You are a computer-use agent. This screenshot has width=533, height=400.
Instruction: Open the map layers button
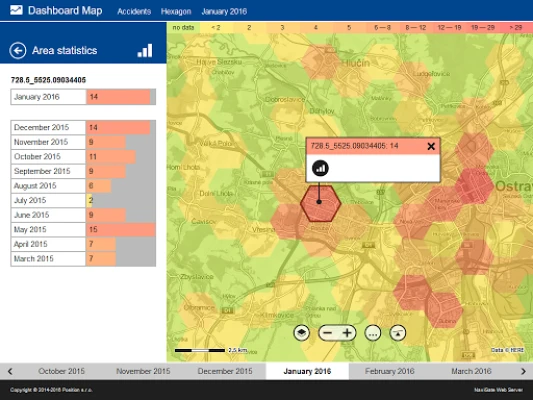[302, 333]
